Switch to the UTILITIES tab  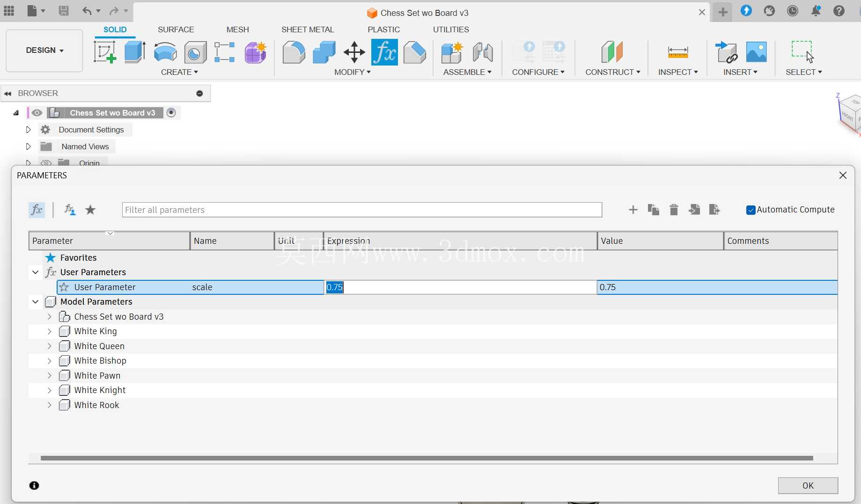(x=451, y=29)
